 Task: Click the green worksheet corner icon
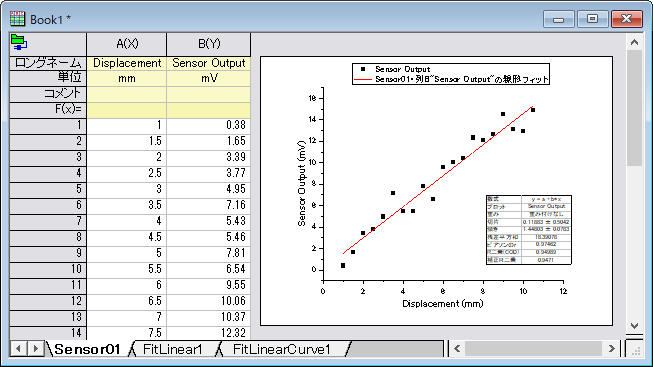[x=19, y=42]
